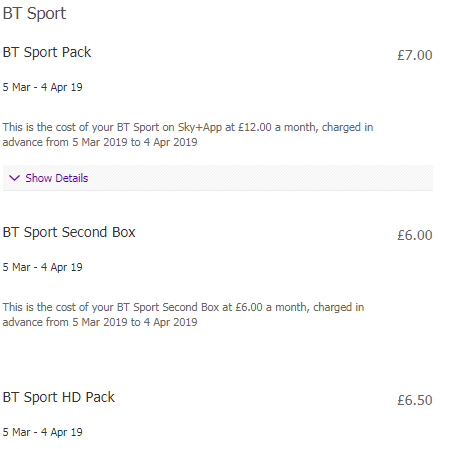The height and width of the screenshot is (449, 450).
Task: Click the BT Sport Pack title
Action: click(x=47, y=52)
